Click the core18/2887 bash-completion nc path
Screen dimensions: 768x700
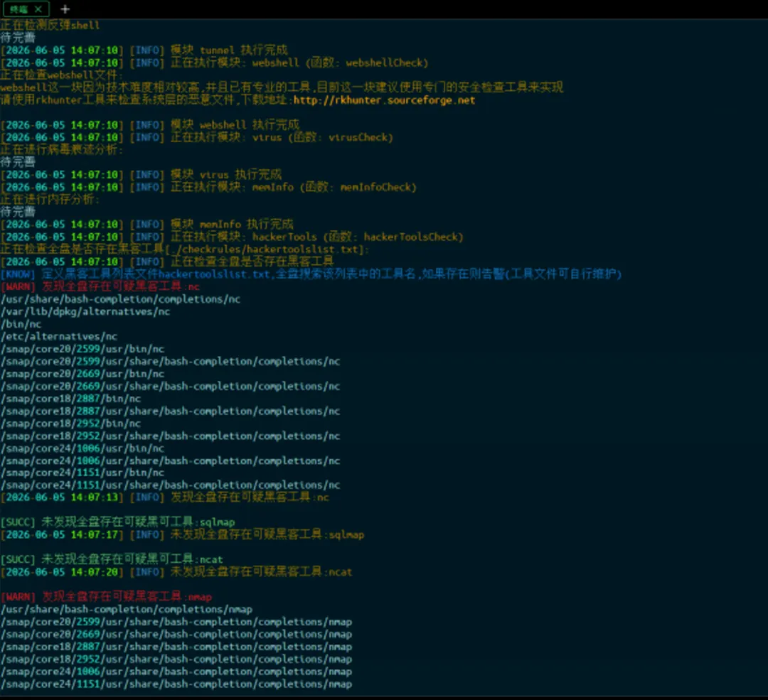coord(171,411)
